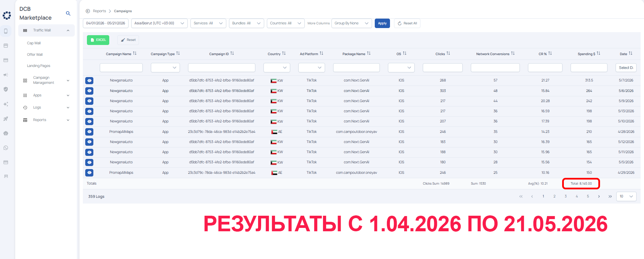Screen dimensions: 644x259
Task: Jump to last page double arrow
Action: point(610,196)
